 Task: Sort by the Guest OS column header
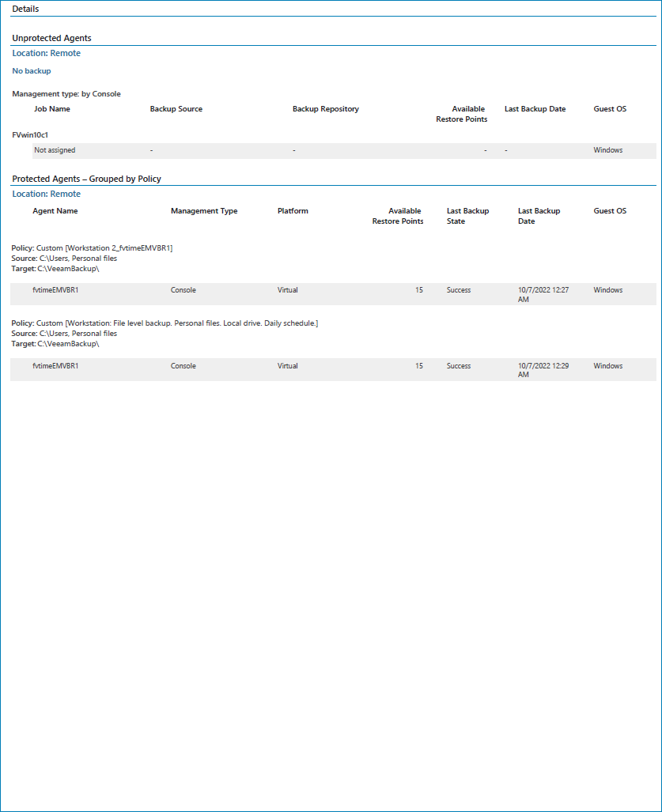tap(609, 108)
